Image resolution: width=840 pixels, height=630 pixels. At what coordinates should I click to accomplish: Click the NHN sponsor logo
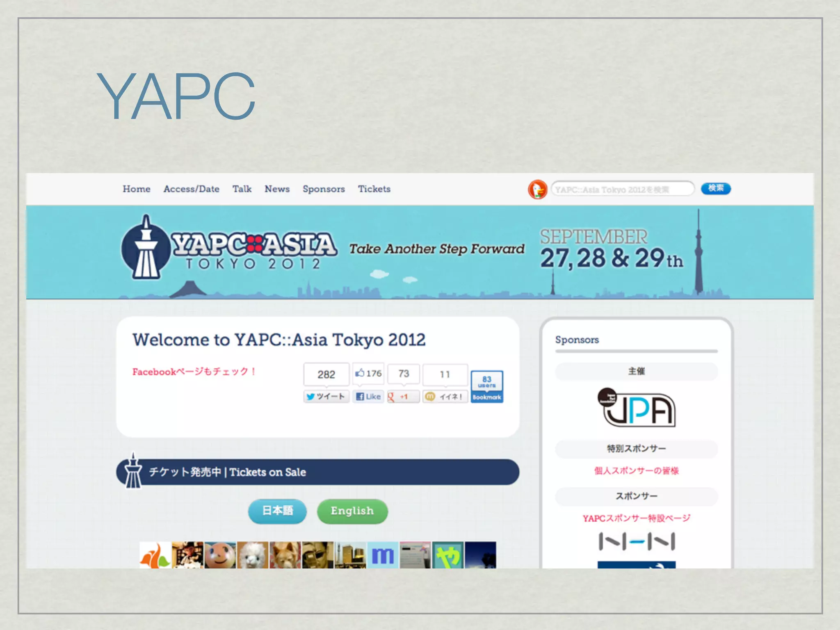636,541
